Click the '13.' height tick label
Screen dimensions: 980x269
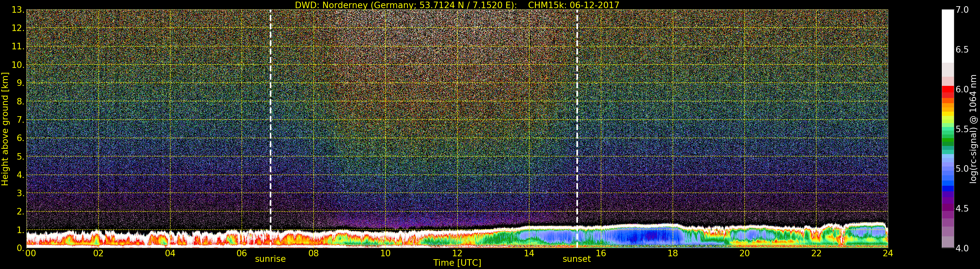tap(18, 10)
